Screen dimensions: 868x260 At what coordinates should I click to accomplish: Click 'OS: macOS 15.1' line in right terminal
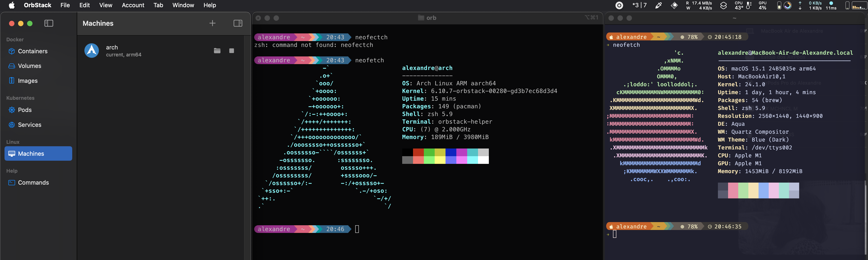coord(767,69)
